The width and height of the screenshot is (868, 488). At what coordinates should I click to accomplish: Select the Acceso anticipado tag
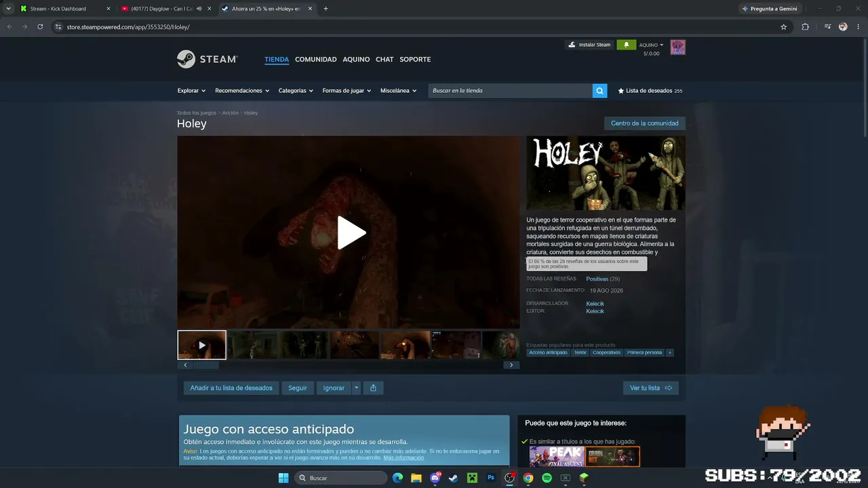(x=548, y=352)
